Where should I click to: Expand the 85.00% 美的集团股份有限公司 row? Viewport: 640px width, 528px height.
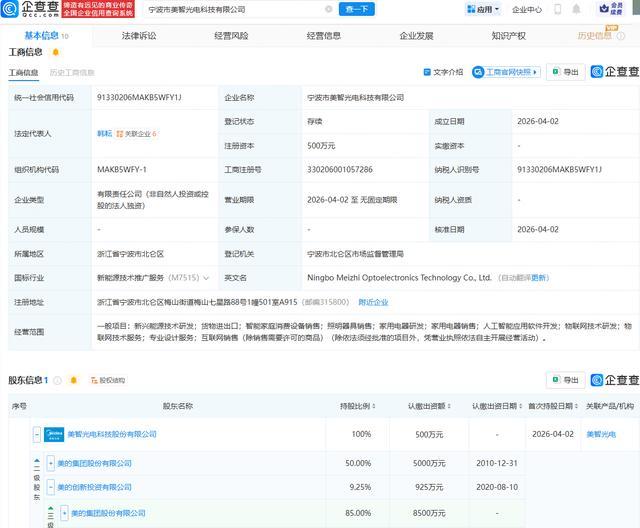[x=64, y=513]
